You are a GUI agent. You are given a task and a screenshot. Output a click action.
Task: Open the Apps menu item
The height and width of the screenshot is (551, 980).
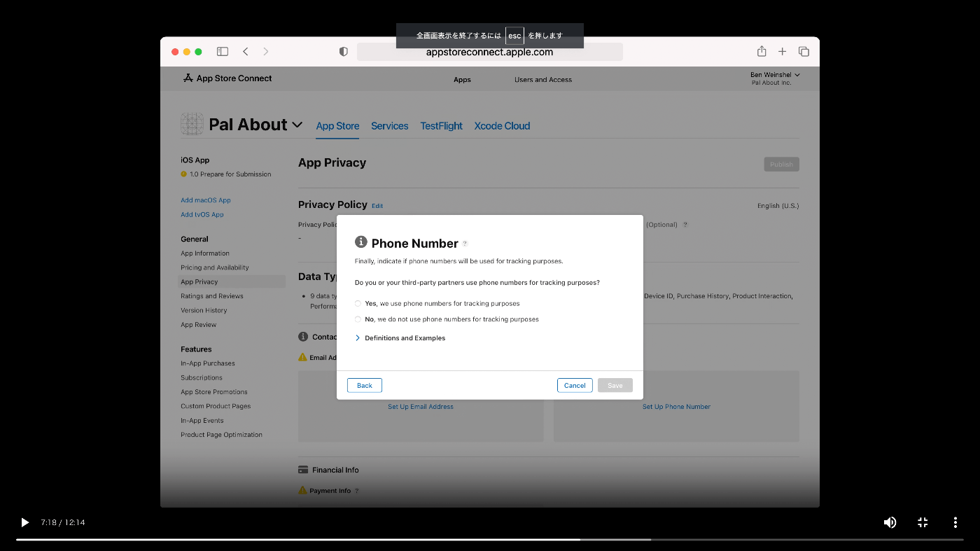click(x=462, y=80)
